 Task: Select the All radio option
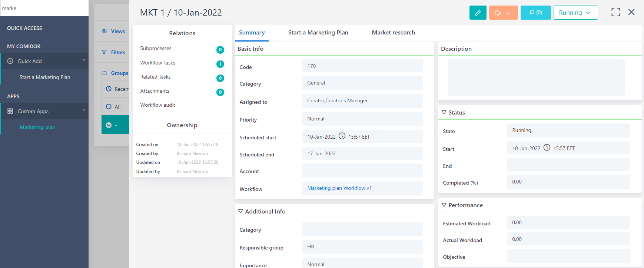click(109, 107)
